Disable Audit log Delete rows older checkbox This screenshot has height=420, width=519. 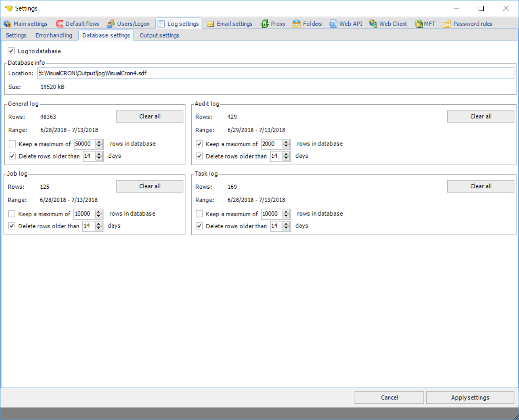point(199,156)
